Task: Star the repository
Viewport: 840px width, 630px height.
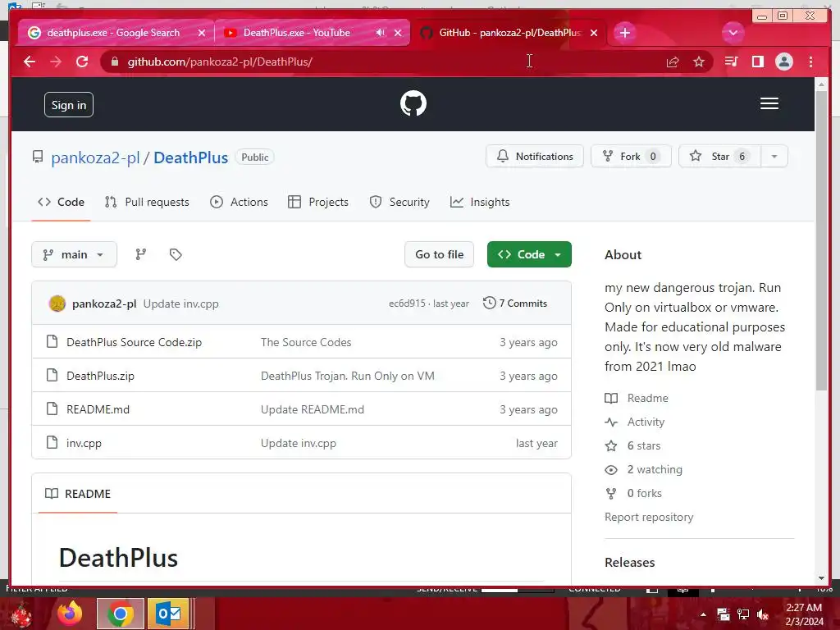Action: (720, 157)
